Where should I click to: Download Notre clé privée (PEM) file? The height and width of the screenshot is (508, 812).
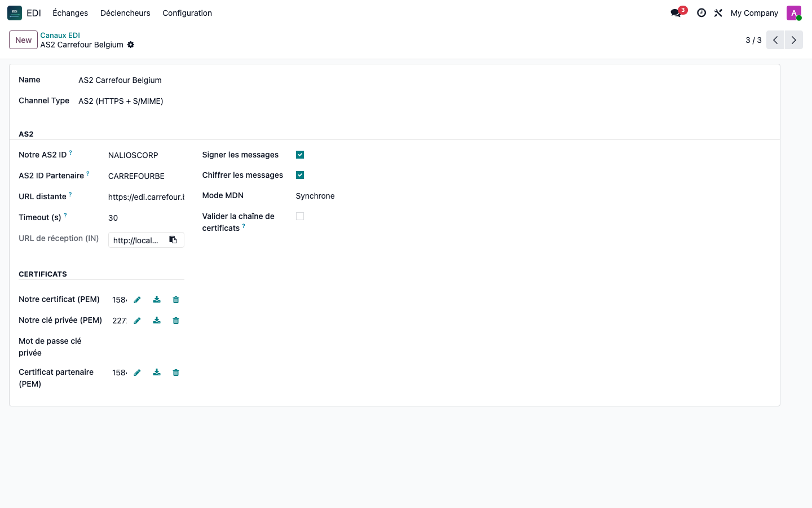157,321
